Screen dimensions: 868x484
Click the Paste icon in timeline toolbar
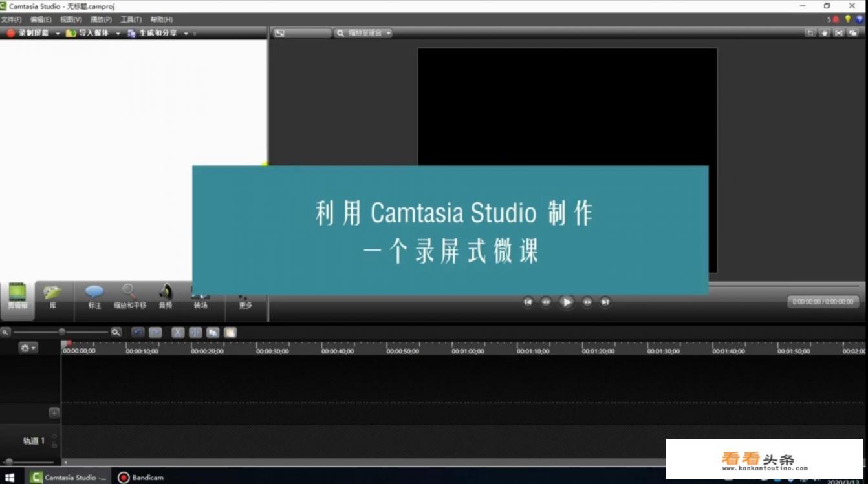[230, 332]
